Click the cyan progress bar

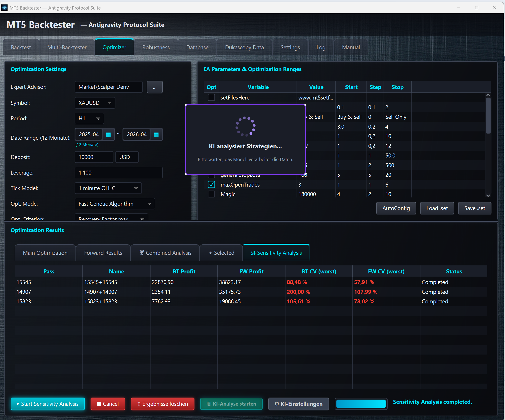click(x=361, y=404)
